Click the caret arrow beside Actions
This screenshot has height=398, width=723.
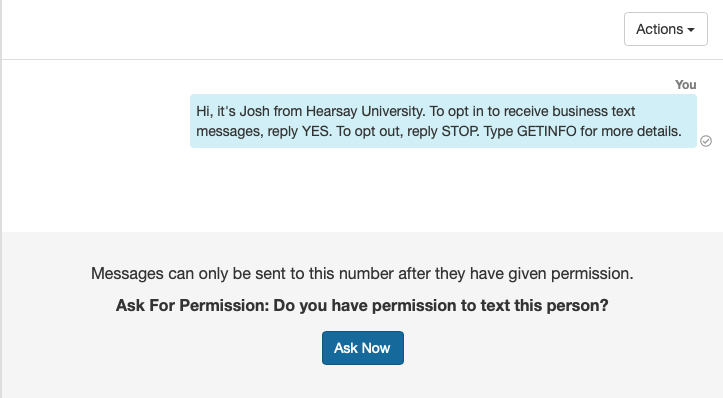click(691, 30)
